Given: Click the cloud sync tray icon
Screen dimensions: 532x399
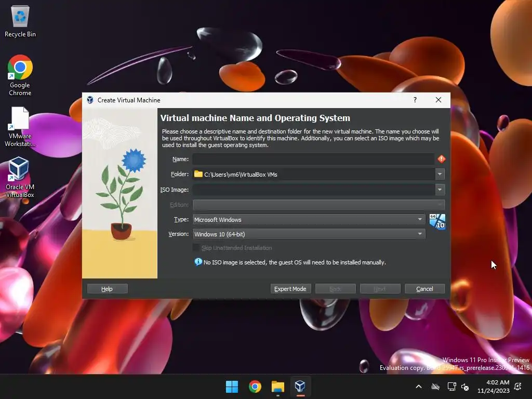Looking at the screenshot, I should pyautogui.click(x=435, y=387).
